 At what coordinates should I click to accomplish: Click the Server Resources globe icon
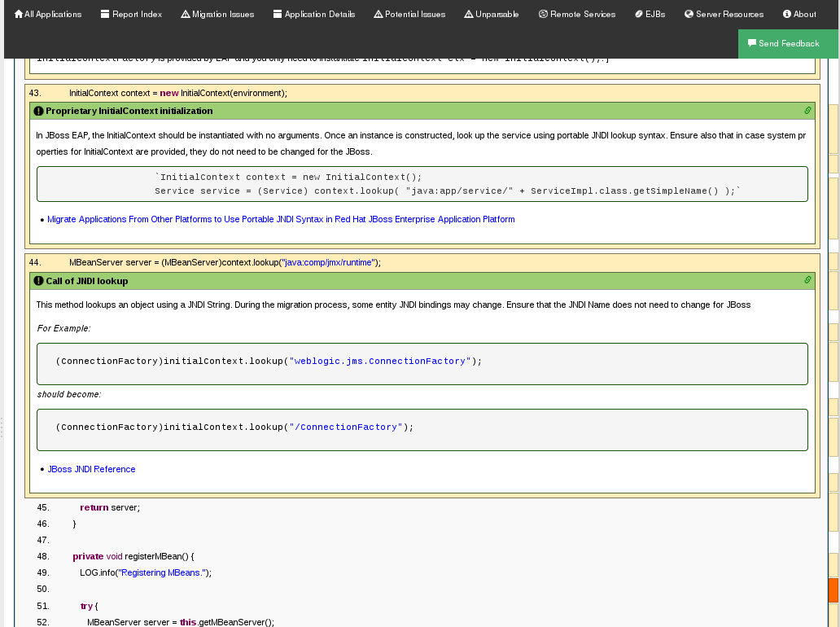690,13
